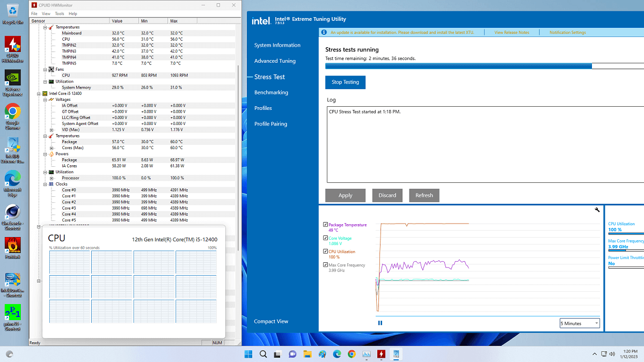Switch XTU to Compact View
This screenshot has width=644, height=362.
pos(271,321)
